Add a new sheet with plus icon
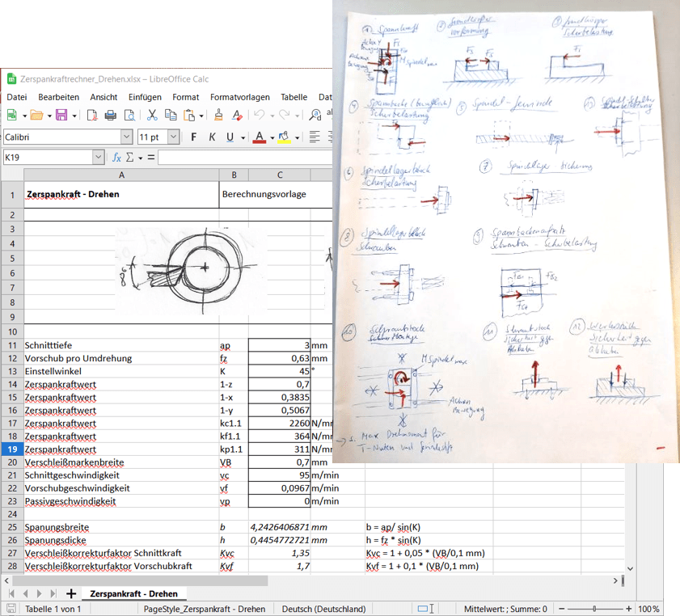This screenshot has width=680, height=616. tap(71, 594)
